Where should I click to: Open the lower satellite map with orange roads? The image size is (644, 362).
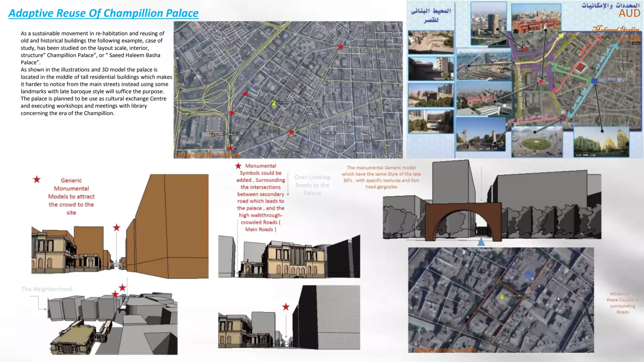[x=501, y=300]
